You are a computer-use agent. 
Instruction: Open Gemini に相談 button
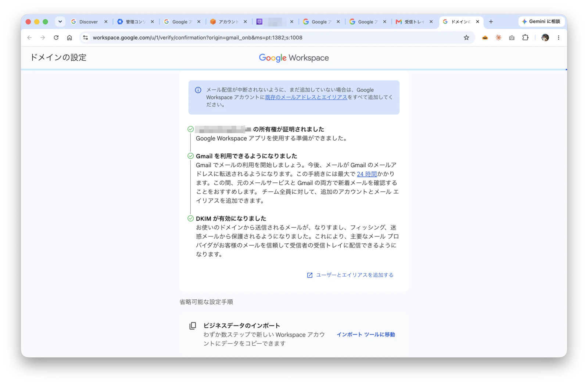[x=541, y=22]
